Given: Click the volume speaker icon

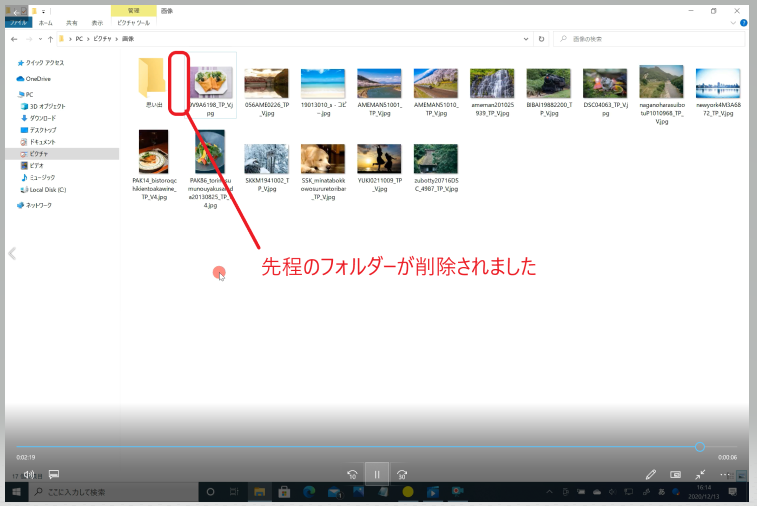Looking at the screenshot, I should click(x=30, y=474).
